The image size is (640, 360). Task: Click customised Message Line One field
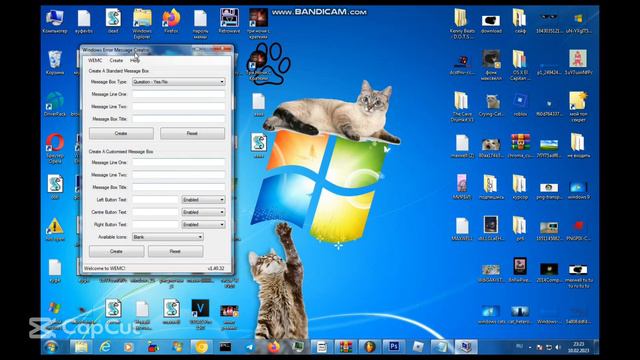coord(178,162)
